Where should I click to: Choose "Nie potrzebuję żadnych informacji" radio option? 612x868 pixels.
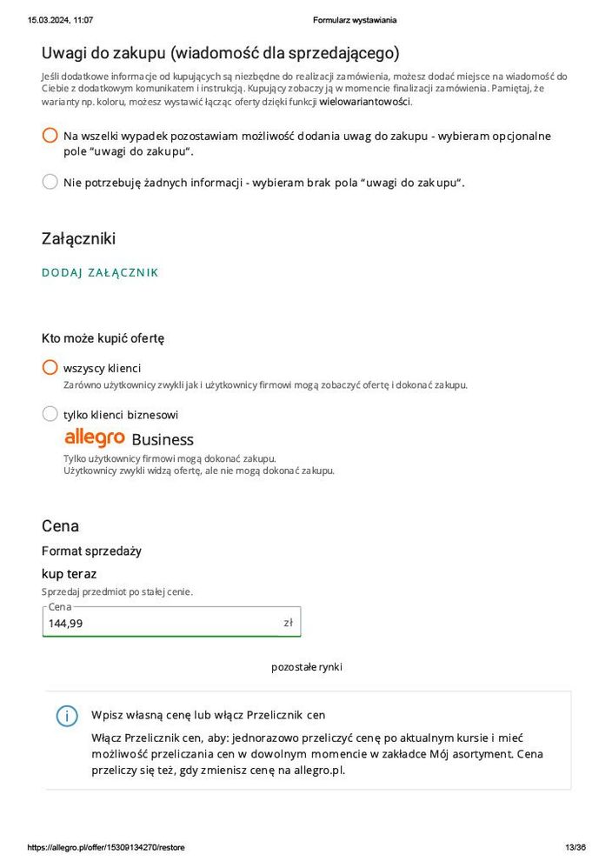[50, 182]
